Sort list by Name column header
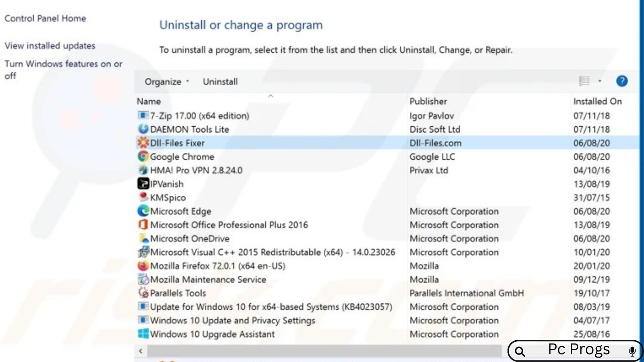 149,101
